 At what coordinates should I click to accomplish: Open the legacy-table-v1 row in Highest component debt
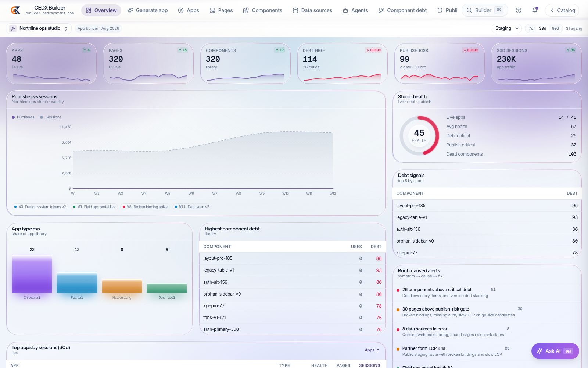293,270
